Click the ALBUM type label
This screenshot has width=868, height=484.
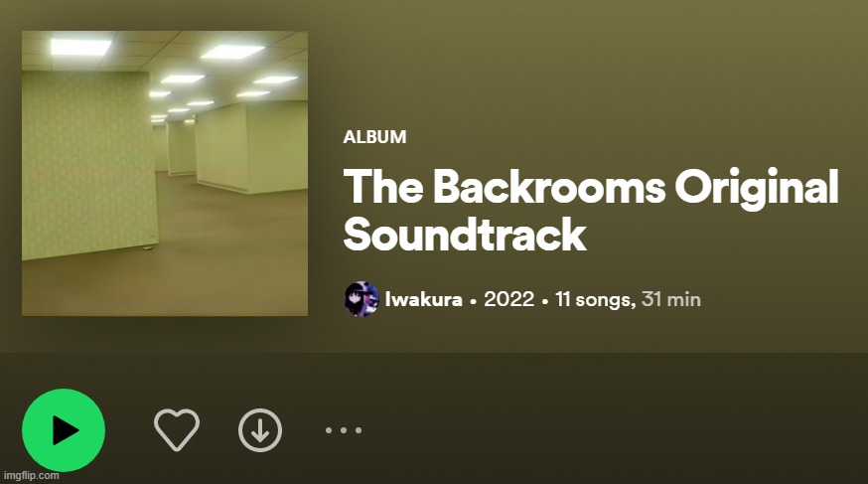coord(374,137)
